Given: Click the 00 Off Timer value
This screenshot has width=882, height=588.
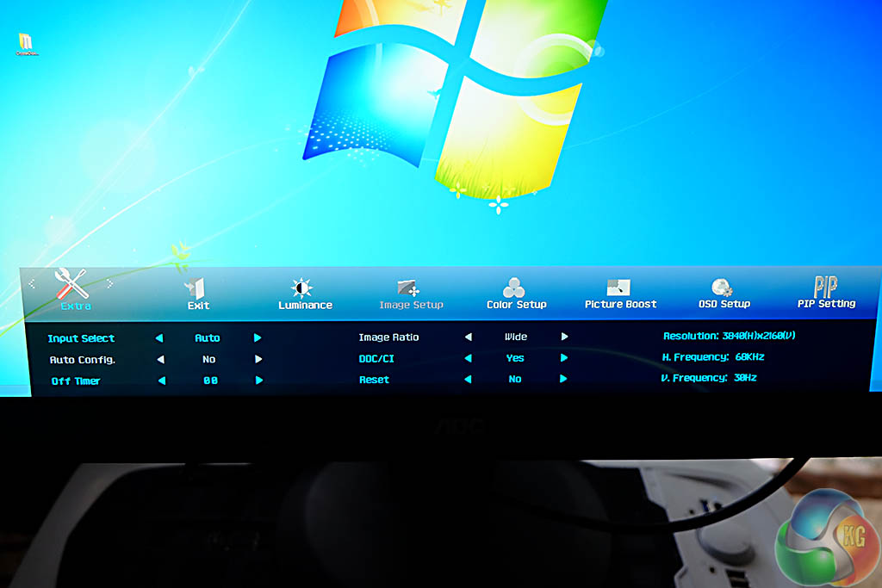Looking at the screenshot, I should [x=210, y=381].
